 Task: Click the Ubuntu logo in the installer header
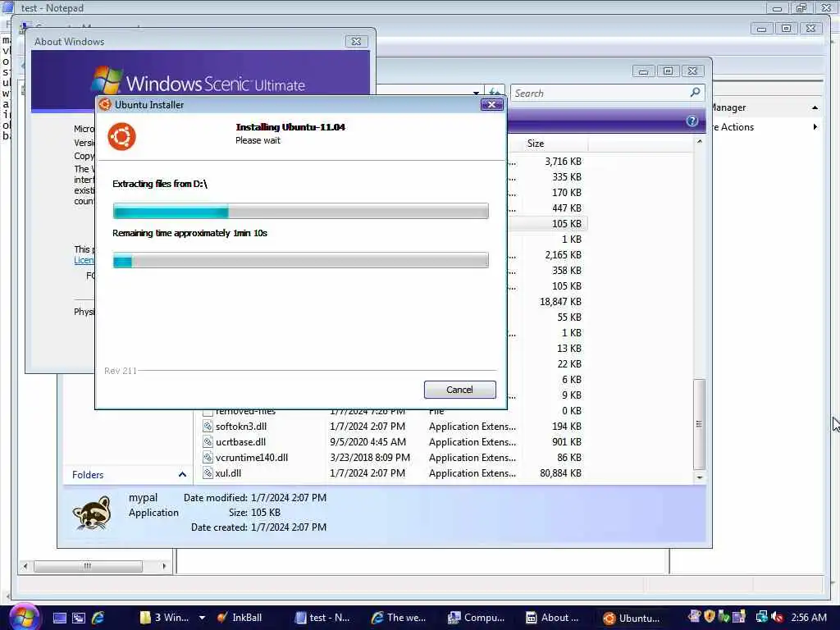click(121, 136)
